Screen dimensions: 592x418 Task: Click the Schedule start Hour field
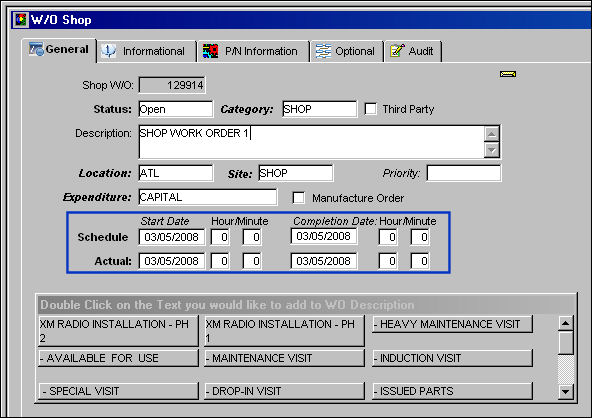[x=220, y=237]
